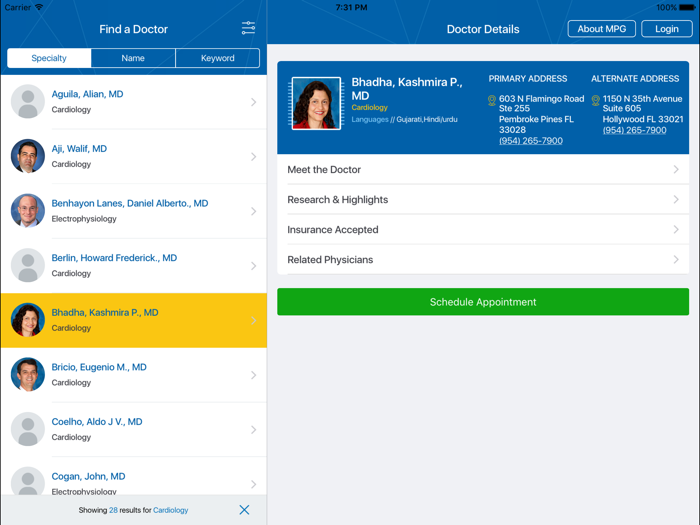Tap Coelho, Aldo J V. placeholder avatar

tap(28, 429)
